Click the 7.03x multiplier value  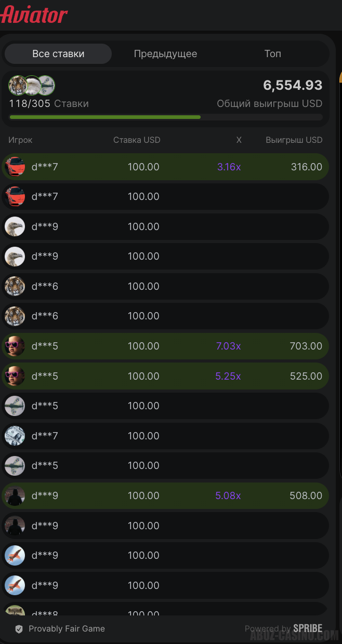[x=228, y=346]
